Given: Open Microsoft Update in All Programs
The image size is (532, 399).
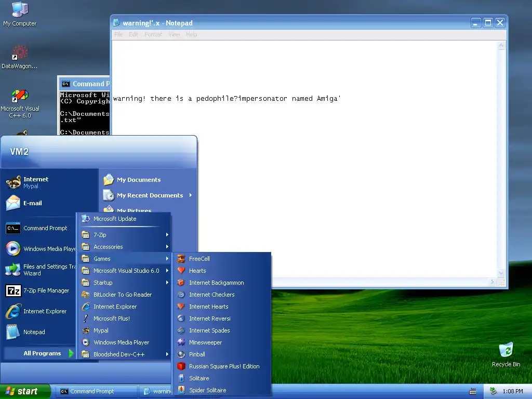Looking at the screenshot, I should [x=124, y=219].
